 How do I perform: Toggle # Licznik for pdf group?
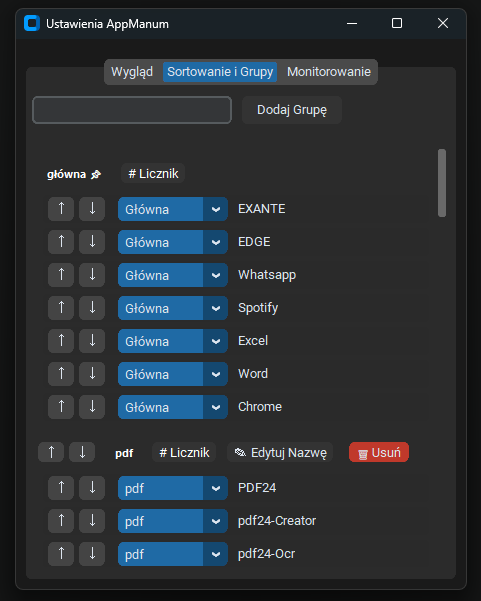(184, 452)
